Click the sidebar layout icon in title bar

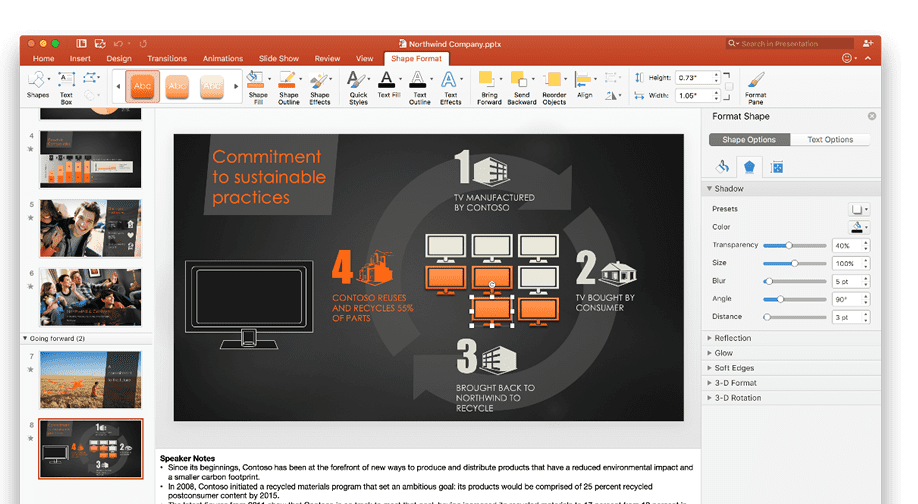point(81,43)
